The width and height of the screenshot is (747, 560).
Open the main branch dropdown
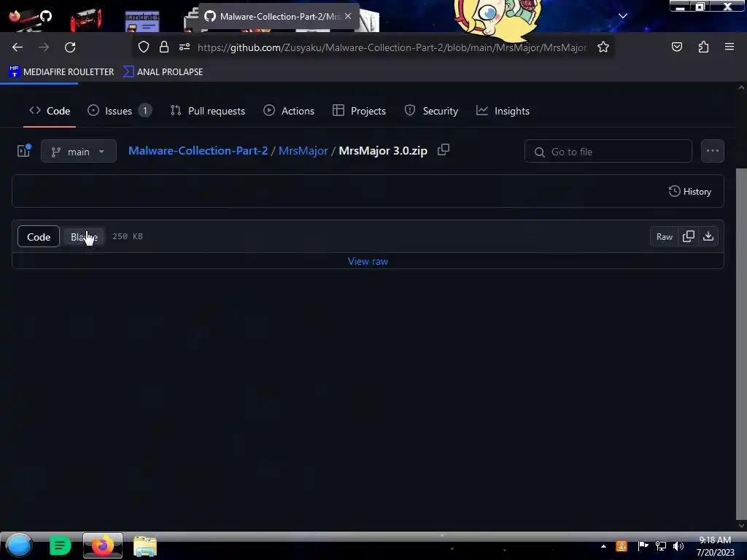[79, 152]
